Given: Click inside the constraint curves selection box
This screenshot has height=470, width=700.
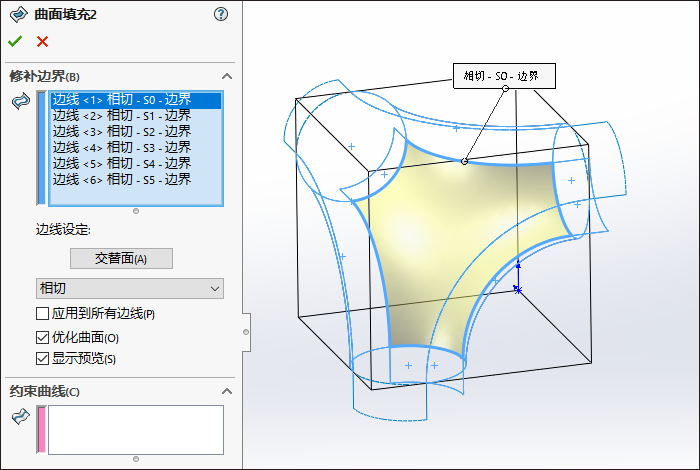Looking at the screenshot, I should pyautogui.click(x=136, y=430).
